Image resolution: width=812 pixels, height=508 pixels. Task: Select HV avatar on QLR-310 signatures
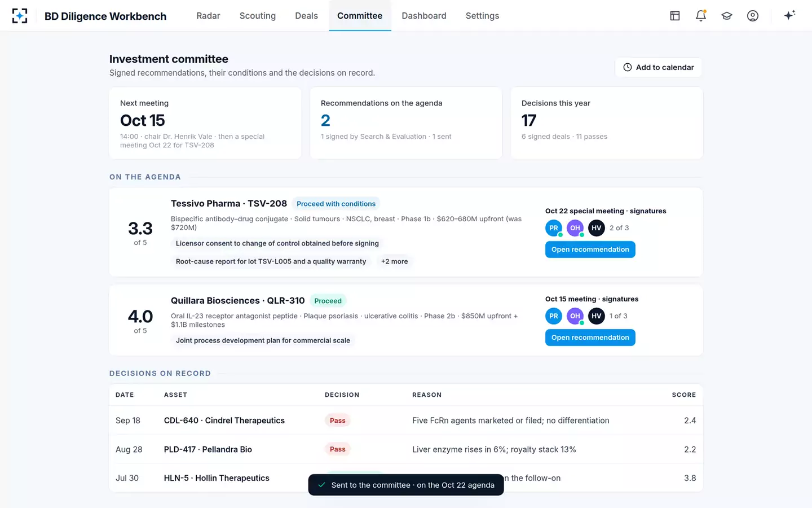[597, 316]
